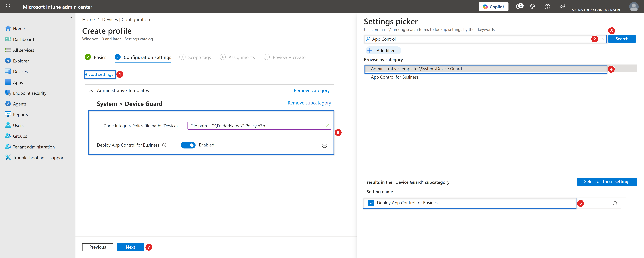Select the Review + create step tab
The width and height of the screenshot is (644, 258).
pos(285,57)
